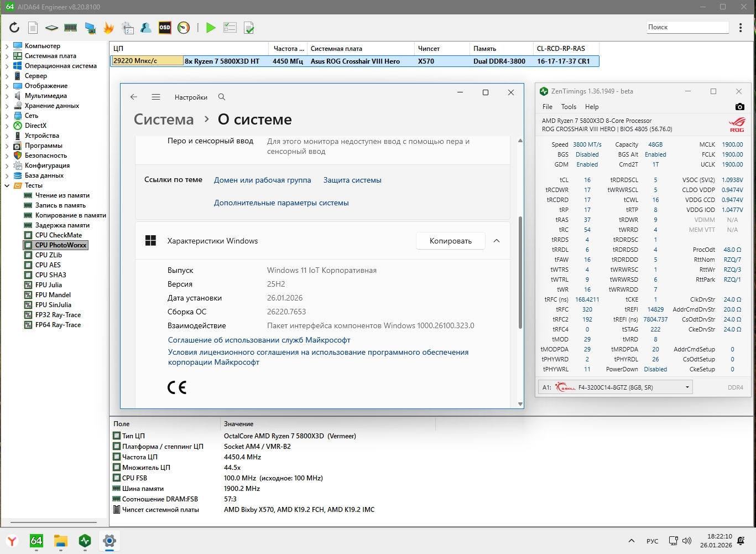Image resolution: width=756 pixels, height=554 pixels.
Task: Switch to ZenTimings via taskbar icon
Action: pos(85,541)
